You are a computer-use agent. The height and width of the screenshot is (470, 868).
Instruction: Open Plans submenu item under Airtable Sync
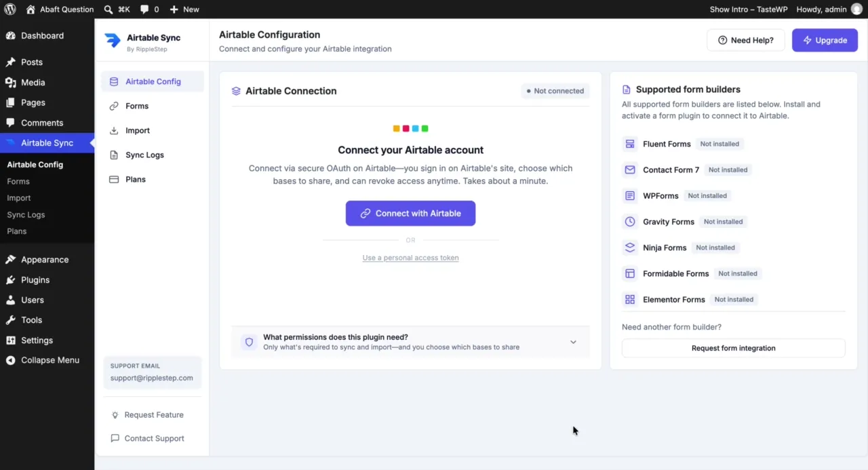pos(17,231)
